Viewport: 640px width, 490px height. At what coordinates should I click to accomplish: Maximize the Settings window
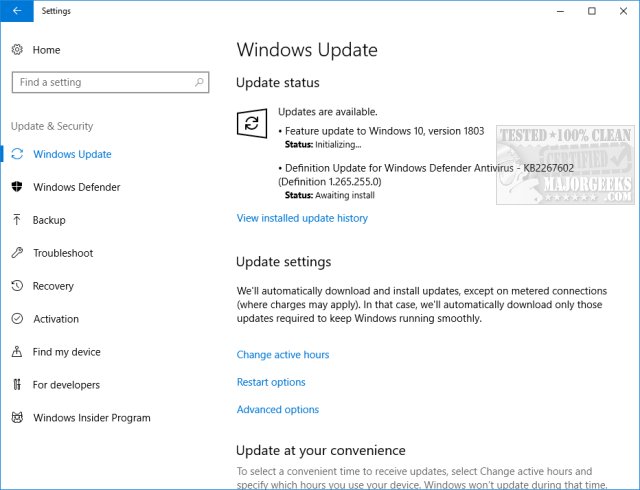591,11
